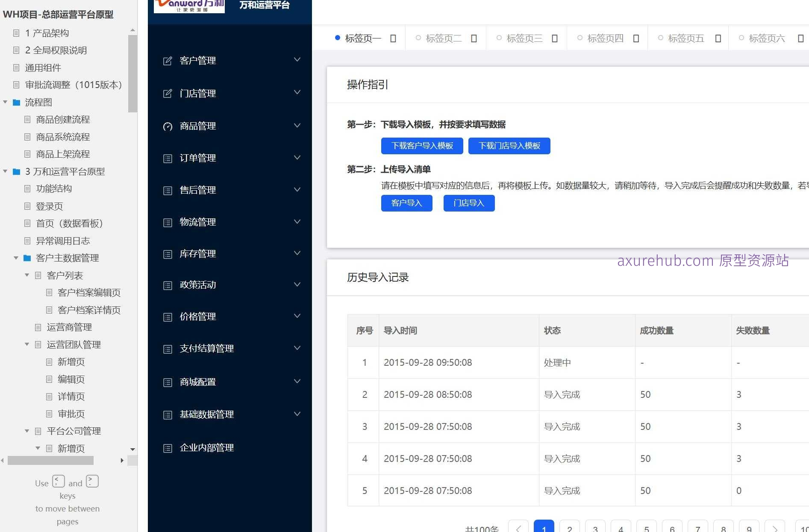Click the 客户导入 button

pyautogui.click(x=406, y=203)
